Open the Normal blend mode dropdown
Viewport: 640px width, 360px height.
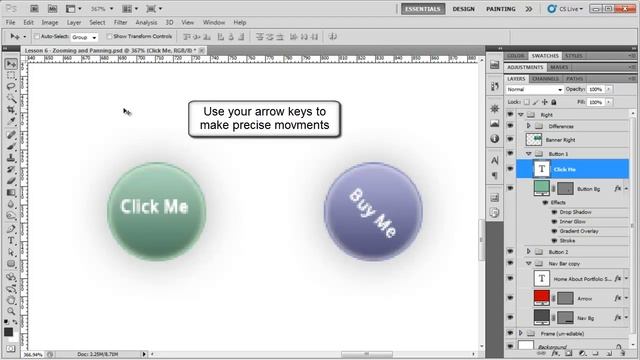coord(534,89)
